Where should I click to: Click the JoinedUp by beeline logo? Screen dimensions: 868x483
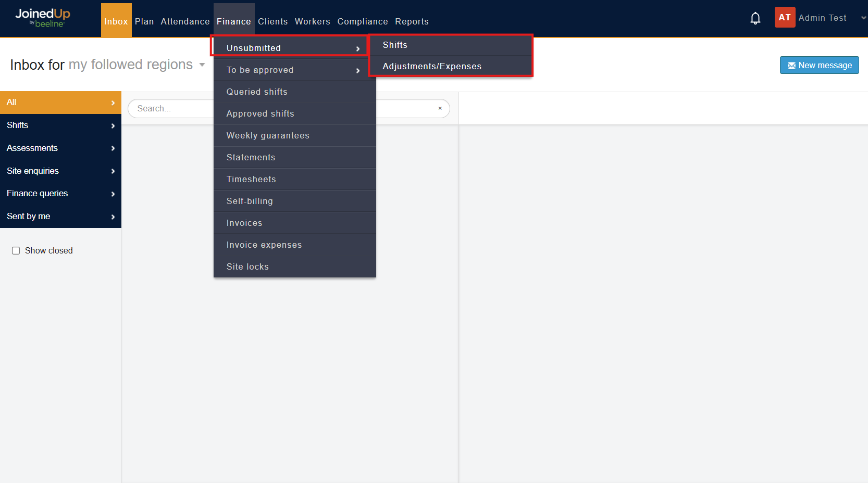(x=43, y=18)
